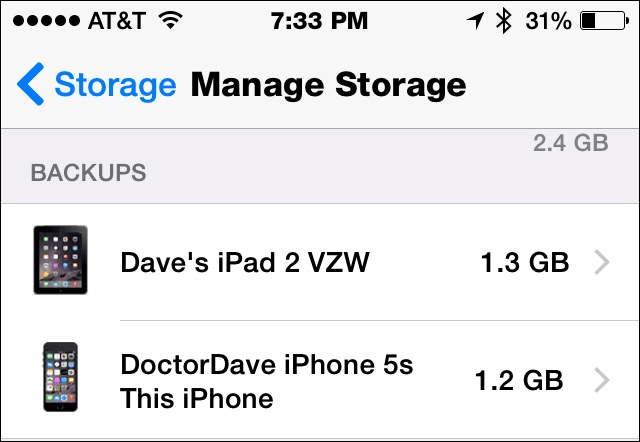This screenshot has width=640, height=442.
Task: Open the disclosure chevron for iPhone 5s backup
Action: (x=602, y=380)
